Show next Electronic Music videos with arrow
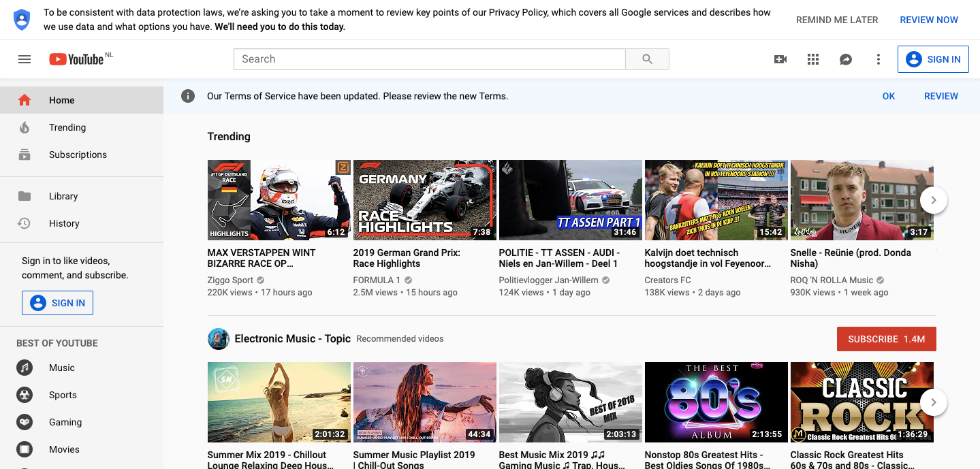 click(934, 402)
